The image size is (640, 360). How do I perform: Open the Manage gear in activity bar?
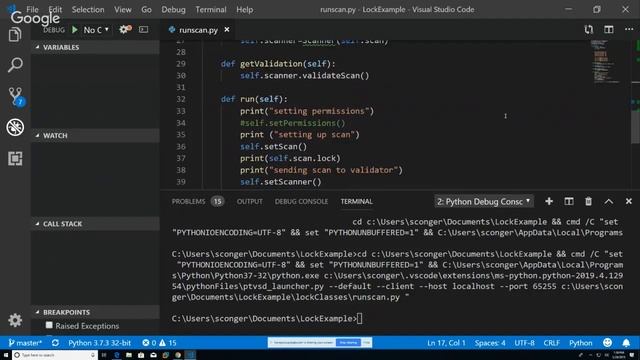pos(15,320)
